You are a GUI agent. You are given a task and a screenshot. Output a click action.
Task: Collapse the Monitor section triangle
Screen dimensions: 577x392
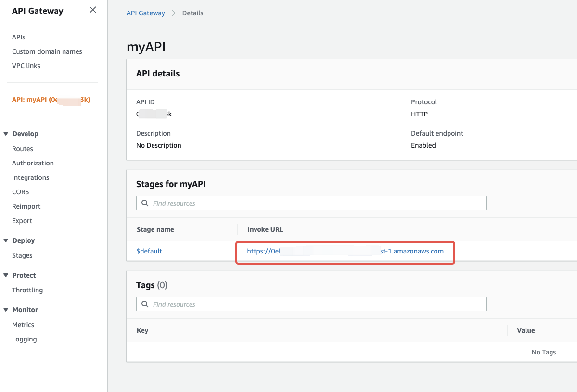coord(6,309)
